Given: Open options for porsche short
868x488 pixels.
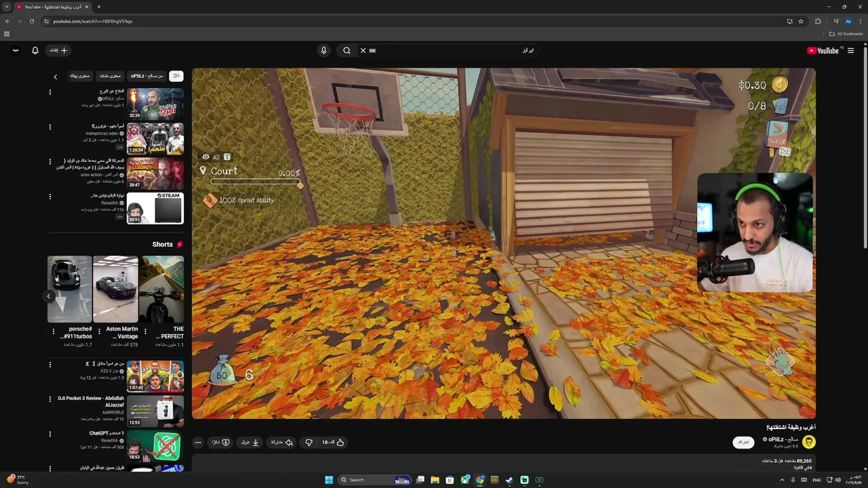Looking at the screenshot, I should [x=54, y=332].
